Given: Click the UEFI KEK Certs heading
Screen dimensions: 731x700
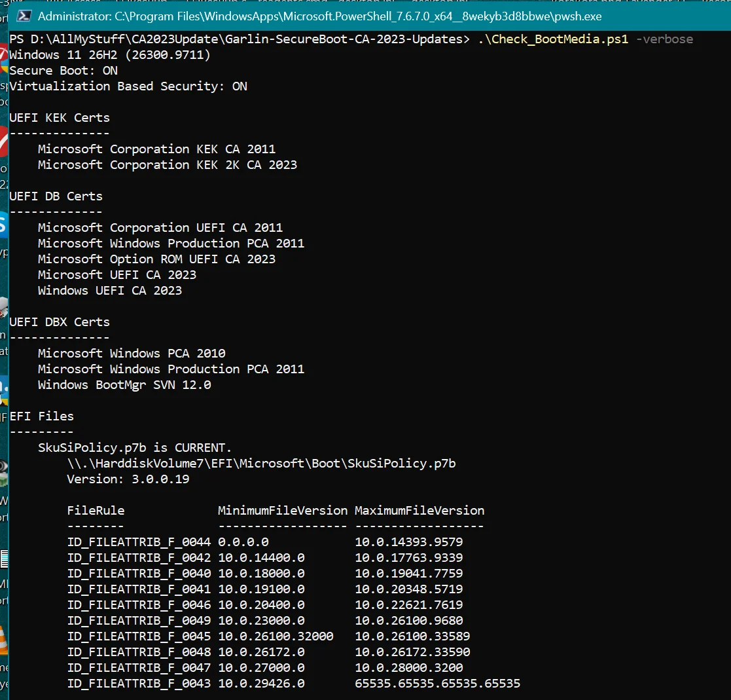Looking at the screenshot, I should point(60,117).
